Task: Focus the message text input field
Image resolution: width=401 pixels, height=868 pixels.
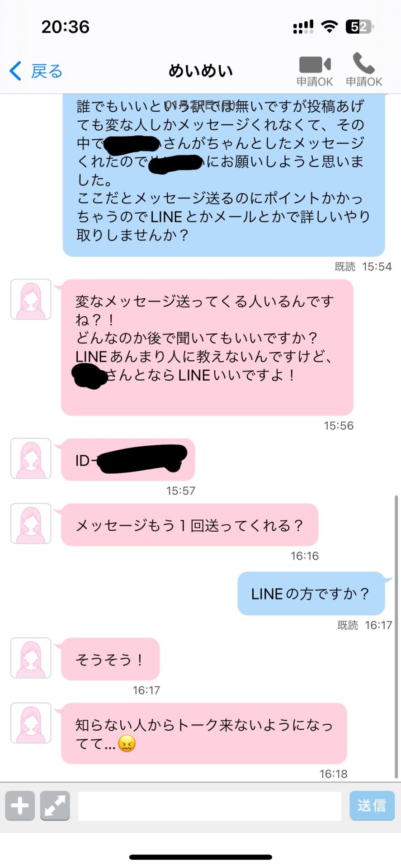Action: click(209, 806)
